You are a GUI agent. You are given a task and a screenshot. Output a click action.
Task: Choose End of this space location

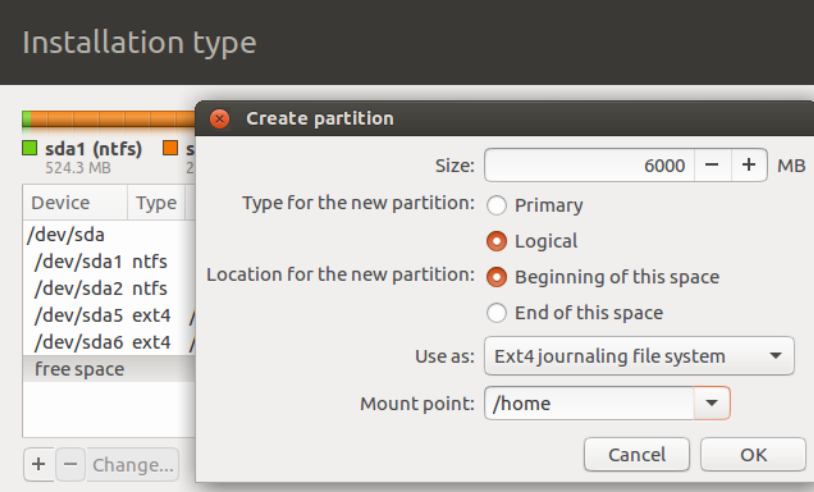(496, 313)
